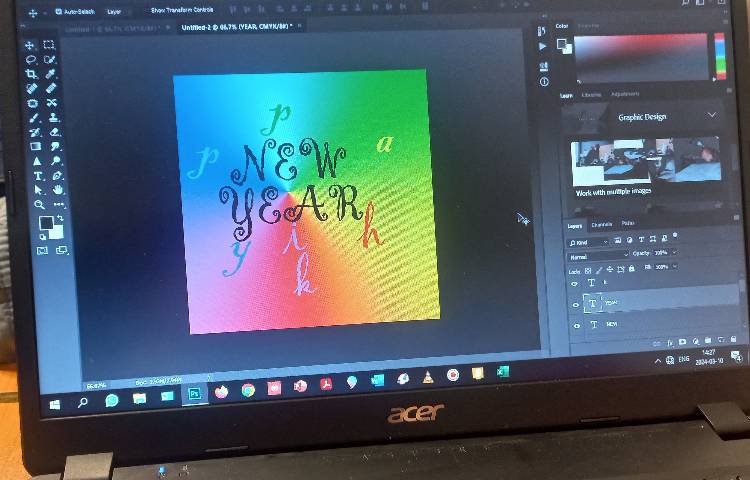This screenshot has width=750, height=480.
Task: Activate the Zoom magnifier tool
Action: 40,203
